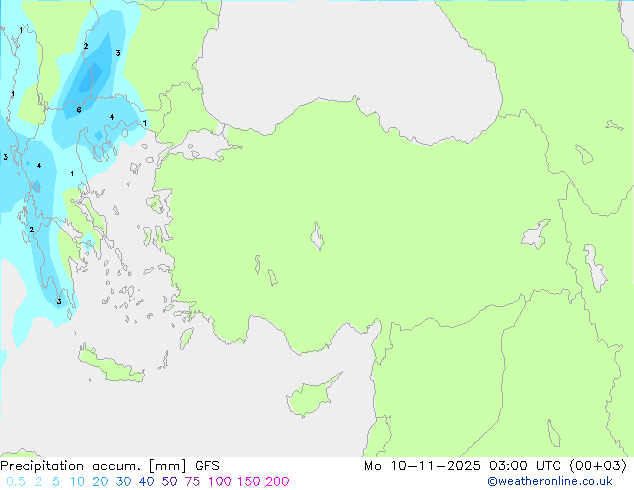634x490 pixels.
Task: Select the legend value 200
Action: tap(277, 482)
